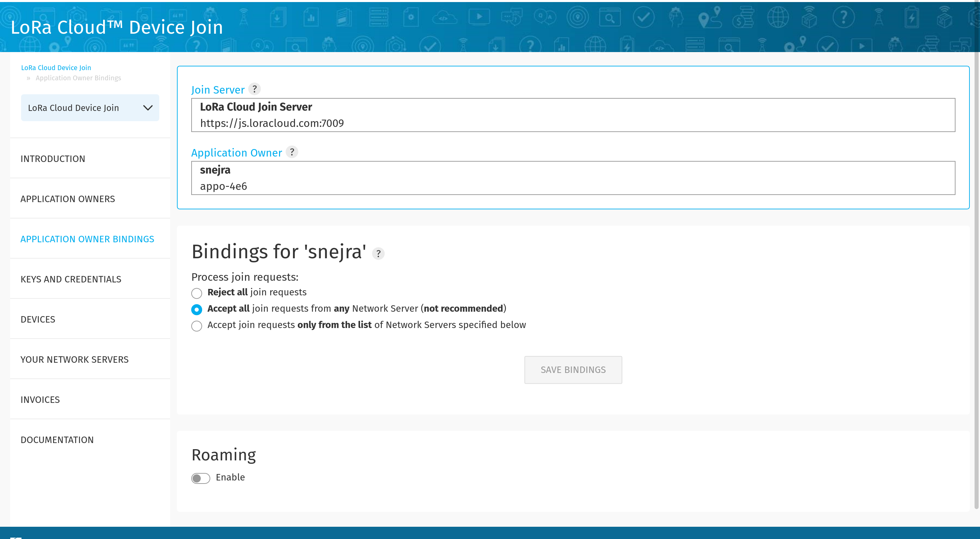Click the LoRa Cloud Device Join header title
Viewport: 980px width, 539px height.
[117, 27]
